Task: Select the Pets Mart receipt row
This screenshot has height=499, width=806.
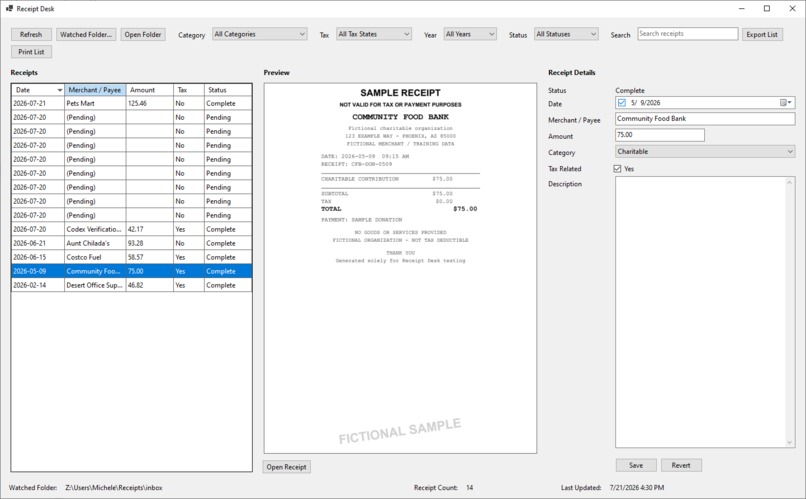Action: pyautogui.click(x=132, y=103)
